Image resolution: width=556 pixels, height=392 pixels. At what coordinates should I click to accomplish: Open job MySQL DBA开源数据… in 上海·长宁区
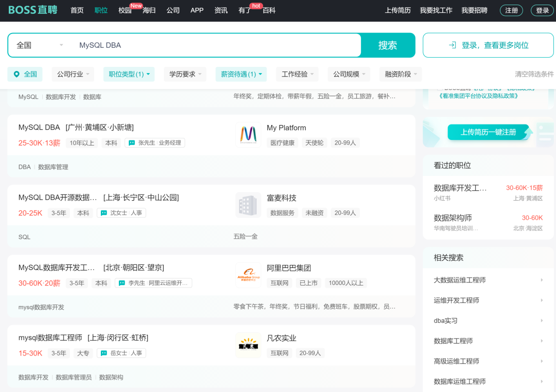(98, 198)
